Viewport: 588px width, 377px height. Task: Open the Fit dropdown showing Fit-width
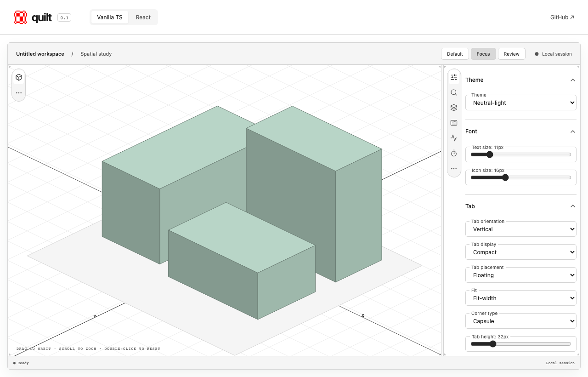coord(521,298)
